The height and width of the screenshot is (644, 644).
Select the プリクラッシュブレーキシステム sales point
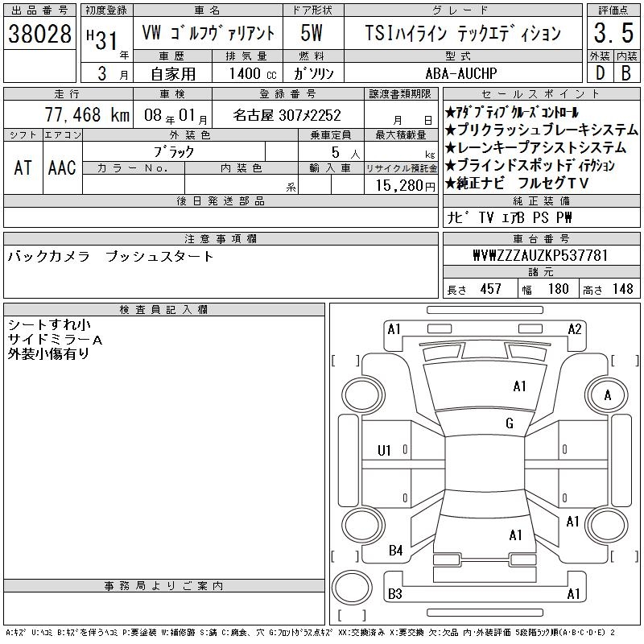pos(541,130)
